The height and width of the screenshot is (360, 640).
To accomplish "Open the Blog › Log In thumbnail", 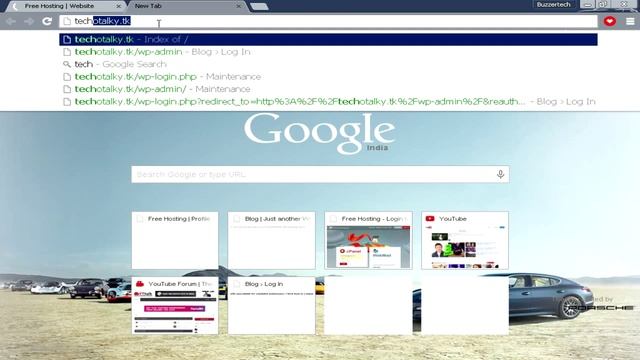I will pos(271,305).
